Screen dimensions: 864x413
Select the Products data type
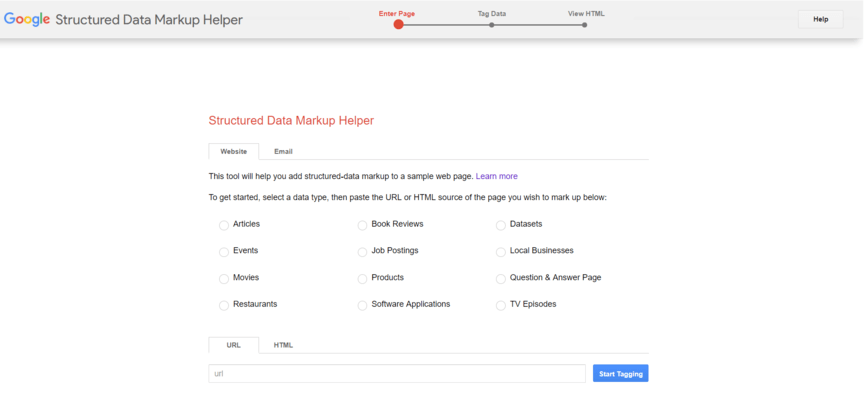[362, 279]
